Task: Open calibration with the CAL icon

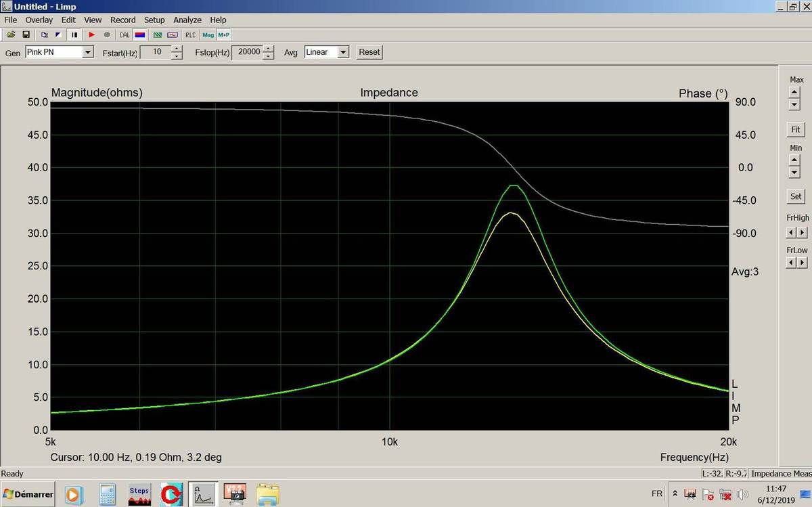Action: (x=125, y=35)
